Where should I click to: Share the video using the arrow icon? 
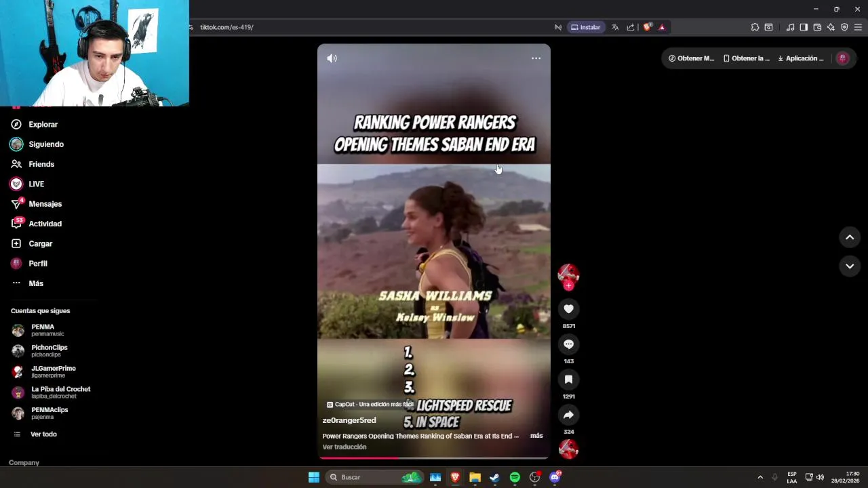(568, 415)
